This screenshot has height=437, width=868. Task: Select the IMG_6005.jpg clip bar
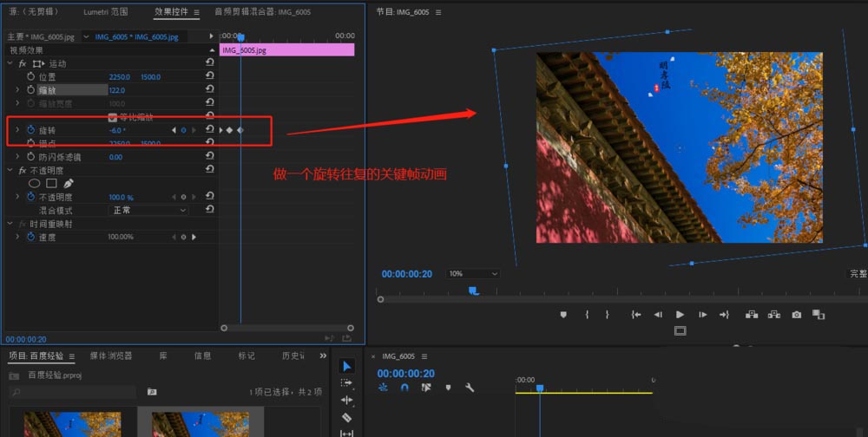click(286, 50)
